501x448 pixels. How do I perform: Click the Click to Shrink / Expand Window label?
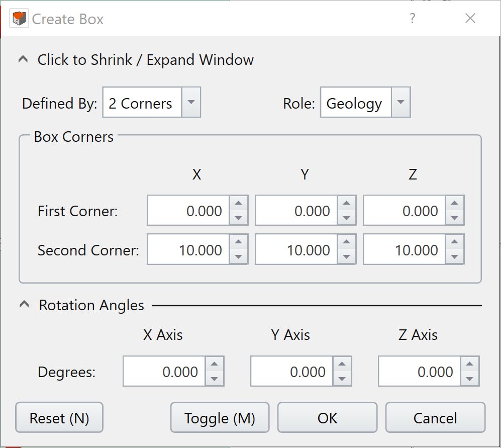146,60
